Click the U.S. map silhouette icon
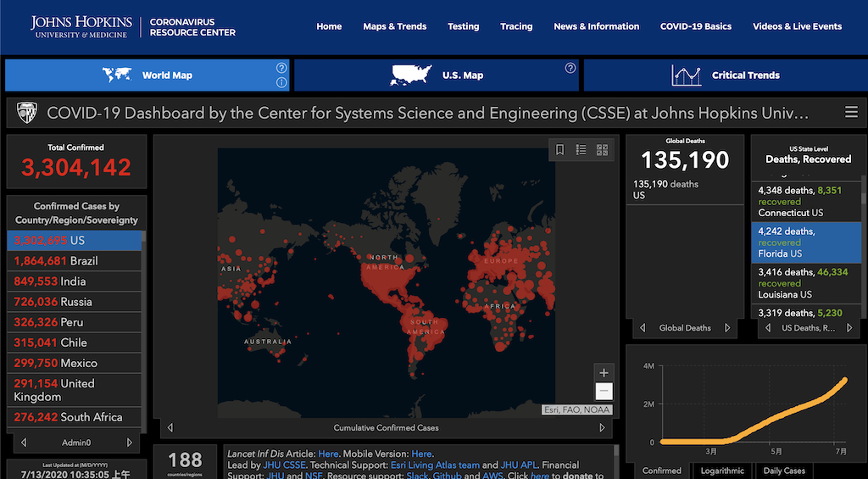 click(x=411, y=75)
